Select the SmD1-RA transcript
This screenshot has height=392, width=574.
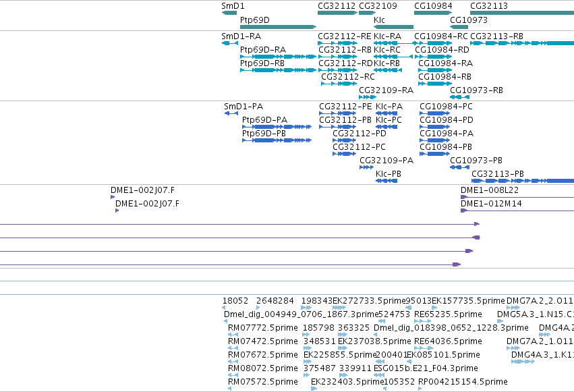(x=229, y=43)
